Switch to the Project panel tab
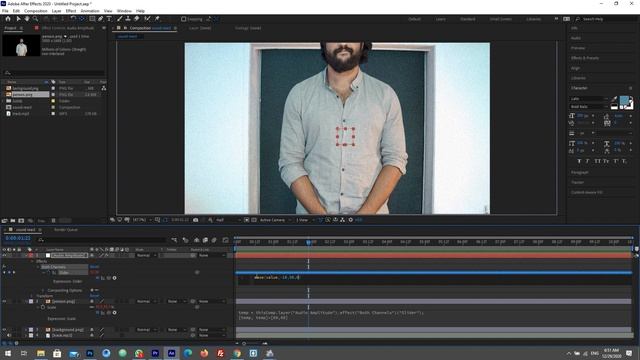The height and width of the screenshot is (360, 640). click(x=11, y=28)
